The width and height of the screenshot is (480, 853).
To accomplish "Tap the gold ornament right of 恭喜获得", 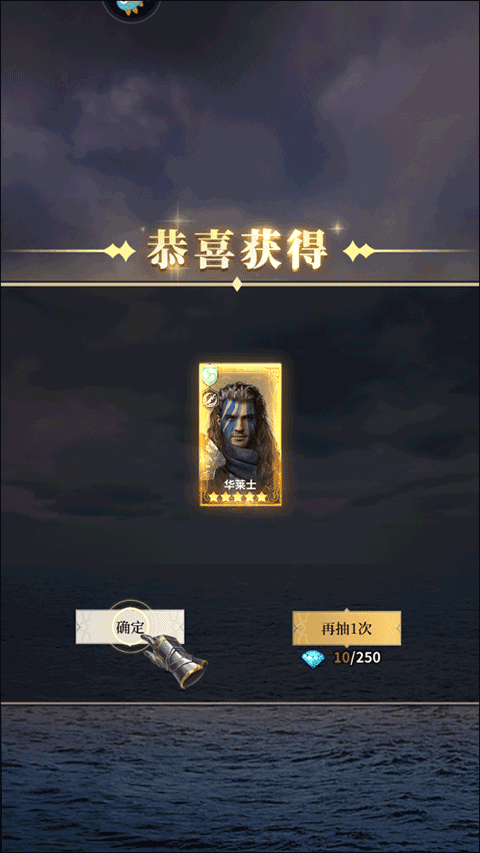I will [359, 251].
